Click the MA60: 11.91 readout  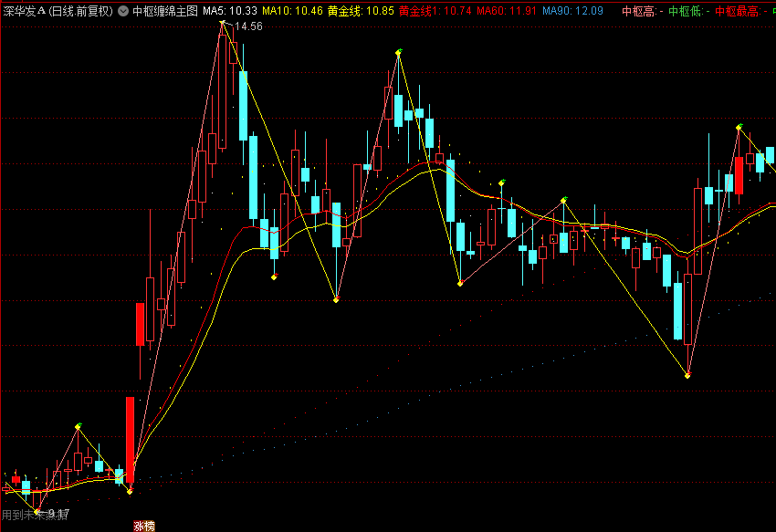pyautogui.click(x=507, y=11)
